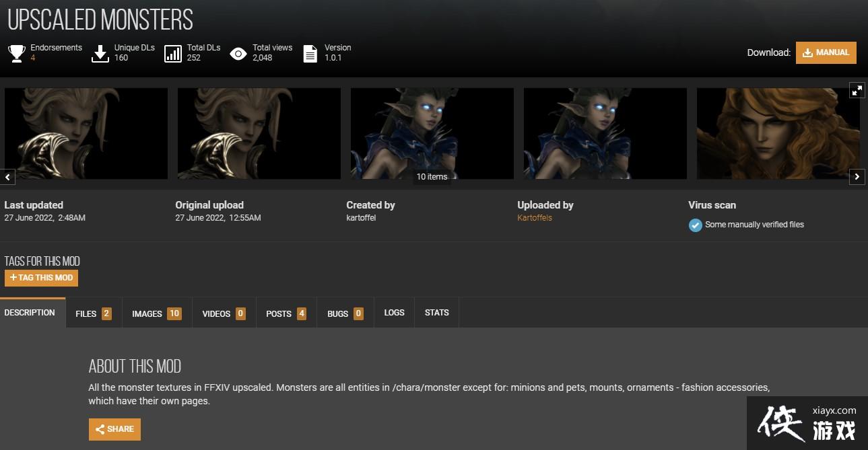This screenshot has height=450, width=868.
Task: Click the virus scan verified checkmark icon
Action: click(x=696, y=225)
